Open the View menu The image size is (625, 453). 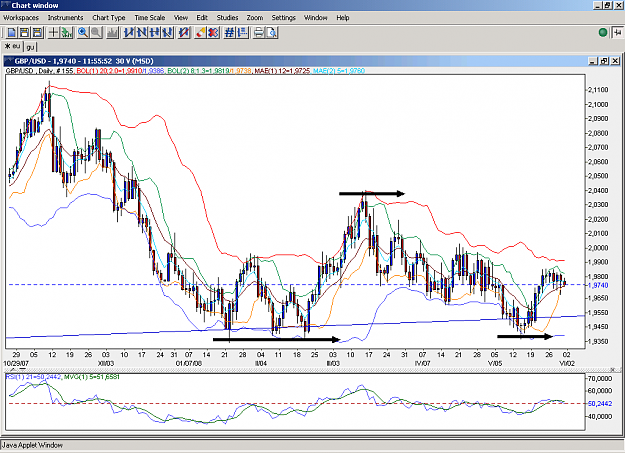(x=181, y=18)
